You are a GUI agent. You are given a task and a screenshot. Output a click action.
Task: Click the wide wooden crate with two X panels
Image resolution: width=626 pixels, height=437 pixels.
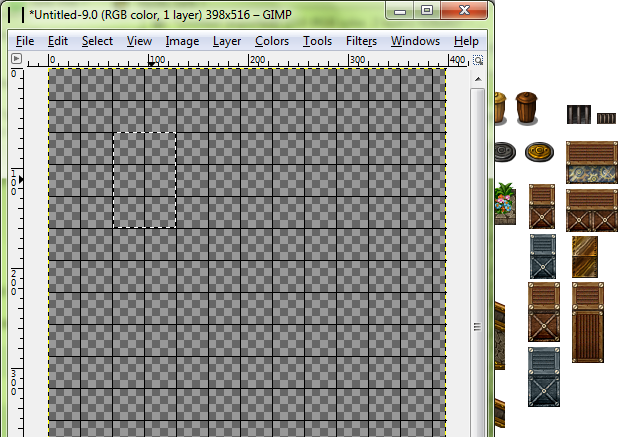pos(592,210)
